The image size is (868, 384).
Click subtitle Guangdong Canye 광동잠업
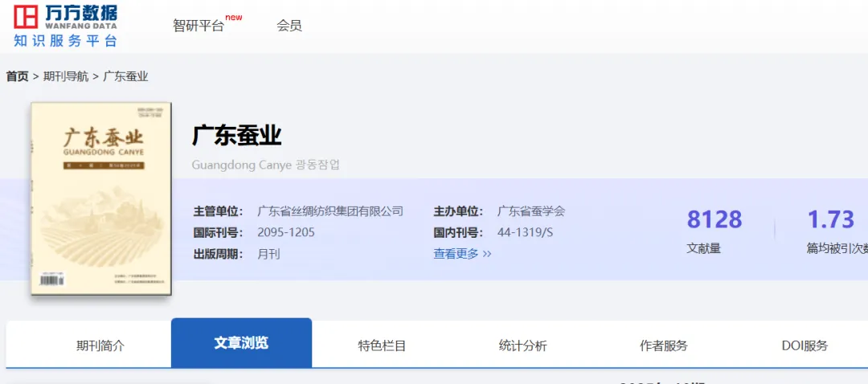266,165
